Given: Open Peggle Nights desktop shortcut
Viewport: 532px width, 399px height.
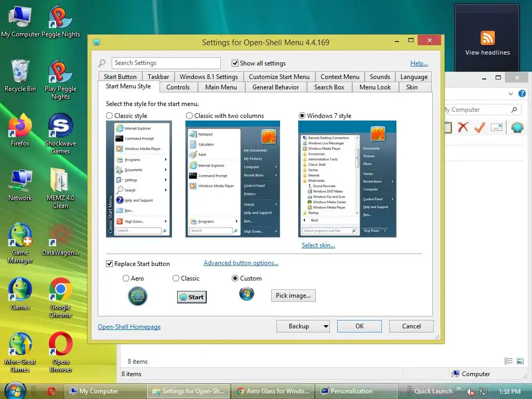Looking at the screenshot, I should pos(60,21).
